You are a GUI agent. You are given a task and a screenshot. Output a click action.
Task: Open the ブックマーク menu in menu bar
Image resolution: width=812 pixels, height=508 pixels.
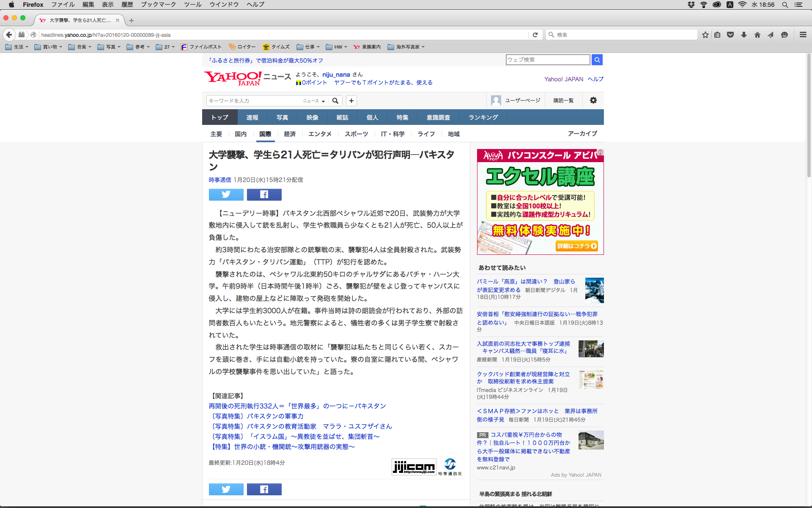click(158, 5)
